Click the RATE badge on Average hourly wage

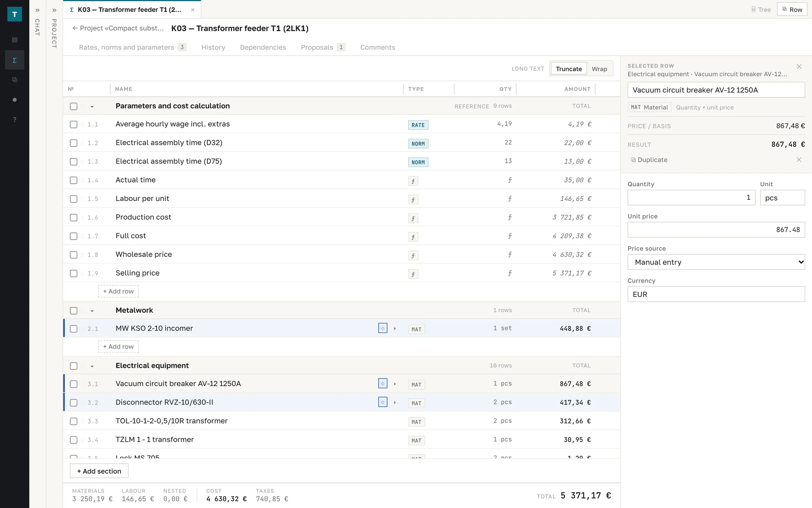coord(418,125)
